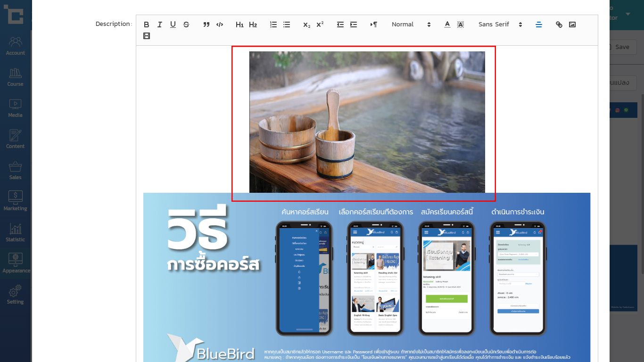Toggle underline formatting
The width and height of the screenshot is (644, 362).
click(173, 25)
